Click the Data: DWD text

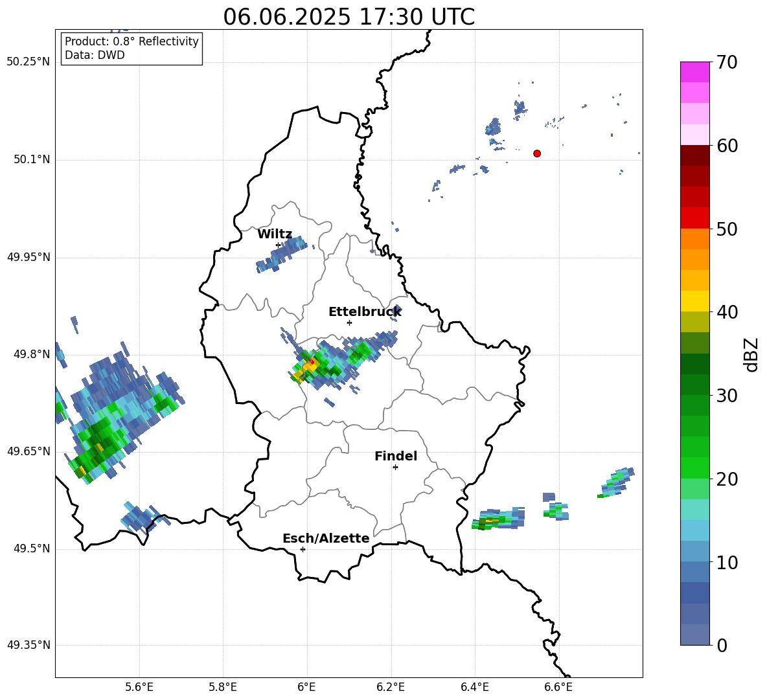[x=95, y=55]
